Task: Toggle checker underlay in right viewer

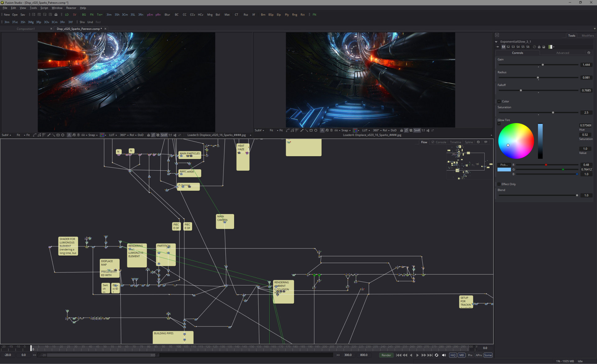Action: click(x=411, y=130)
